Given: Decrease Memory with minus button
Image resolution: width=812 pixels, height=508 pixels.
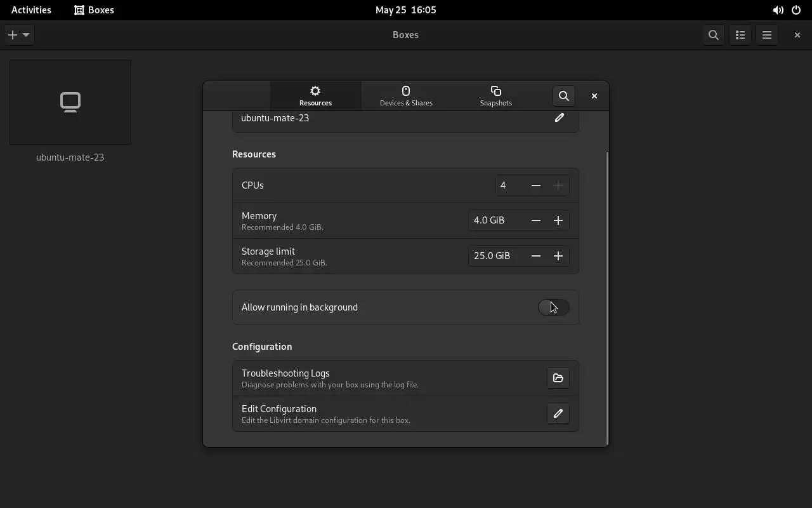Looking at the screenshot, I should point(536,220).
